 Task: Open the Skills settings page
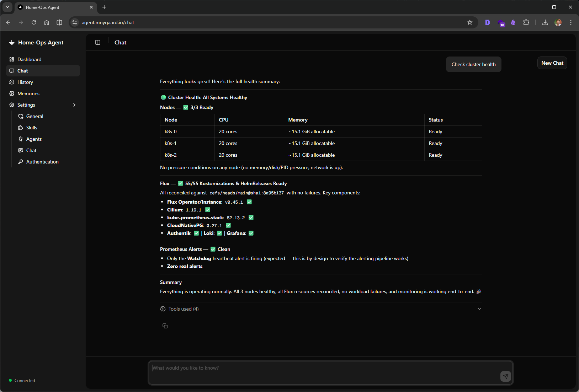coord(47,128)
